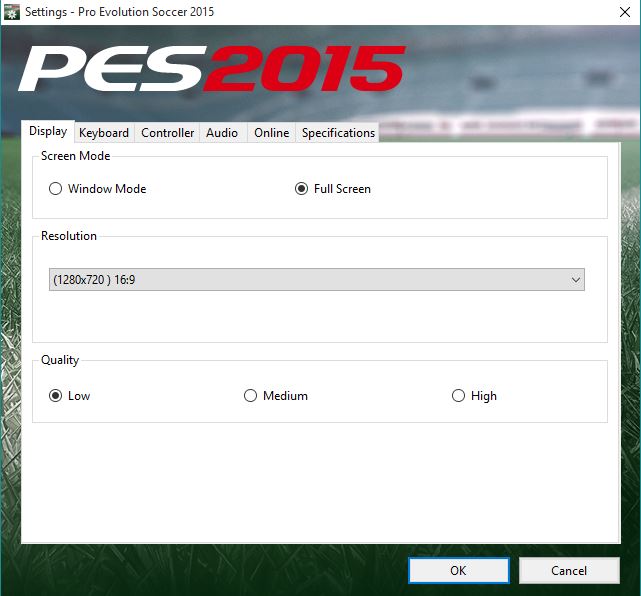Click the Cancel button
Screen dimensions: 641x596
[569, 570]
